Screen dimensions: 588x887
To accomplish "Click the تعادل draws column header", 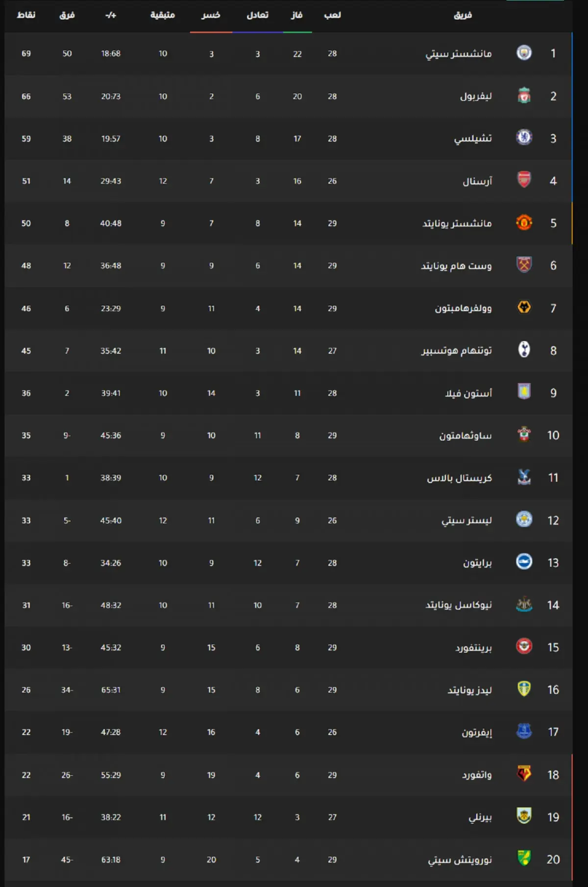I will [x=257, y=15].
